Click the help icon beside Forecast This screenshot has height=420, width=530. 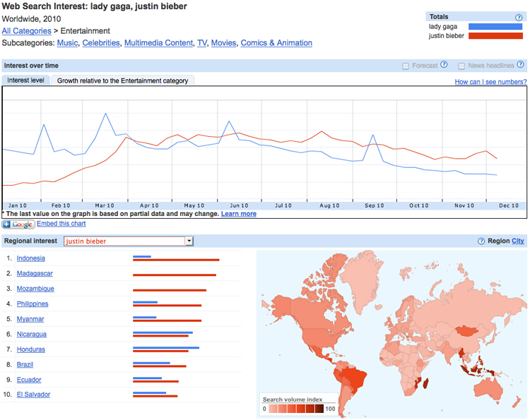click(x=444, y=66)
